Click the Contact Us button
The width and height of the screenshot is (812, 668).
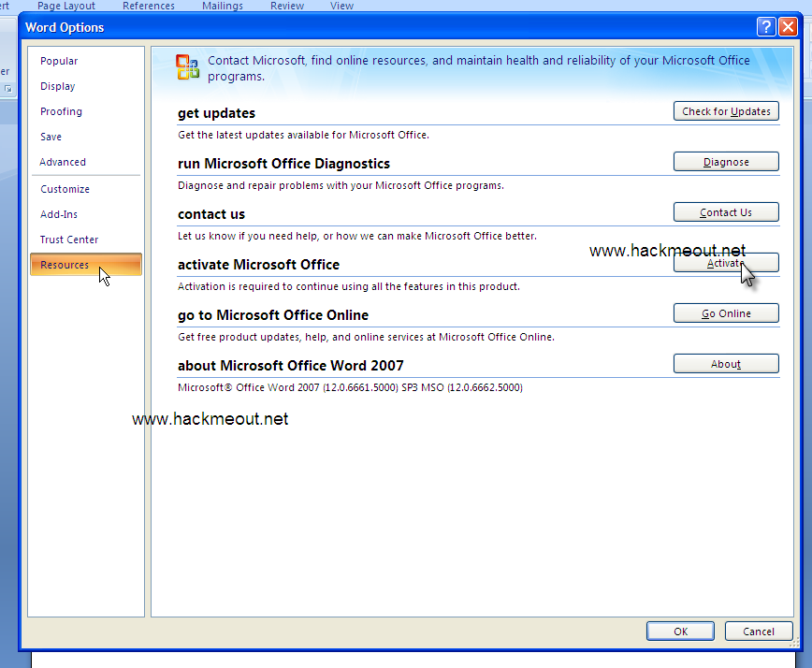pyautogui.click(x=726, y=212)
